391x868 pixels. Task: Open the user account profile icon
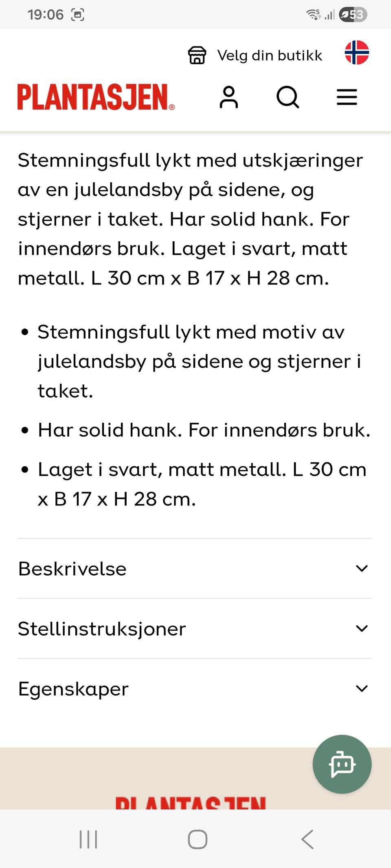coord(229,97)
